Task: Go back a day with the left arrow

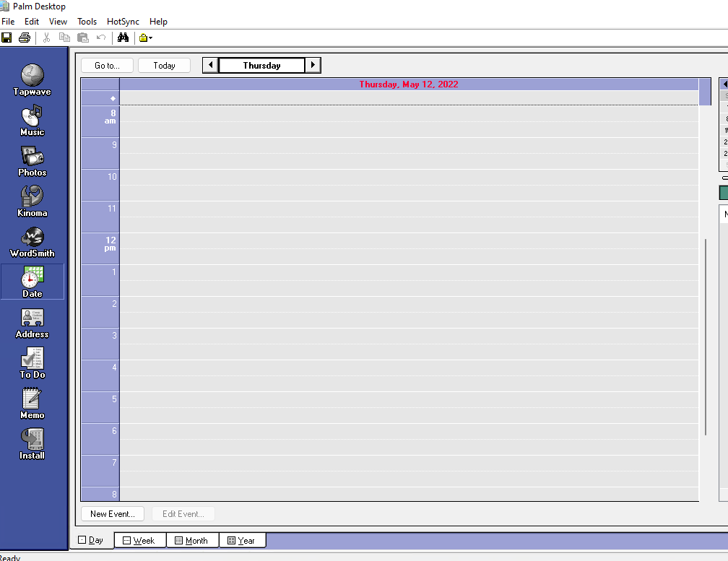Action: tap(209, 65)
